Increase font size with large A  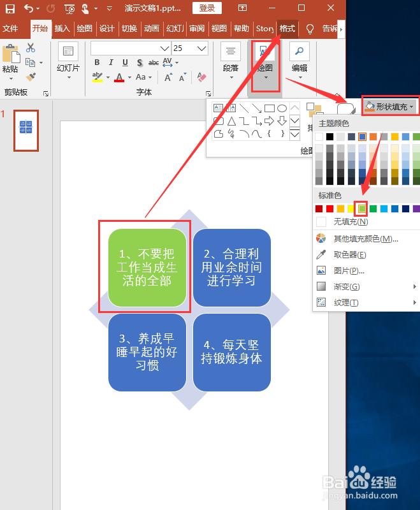[168, 77]
